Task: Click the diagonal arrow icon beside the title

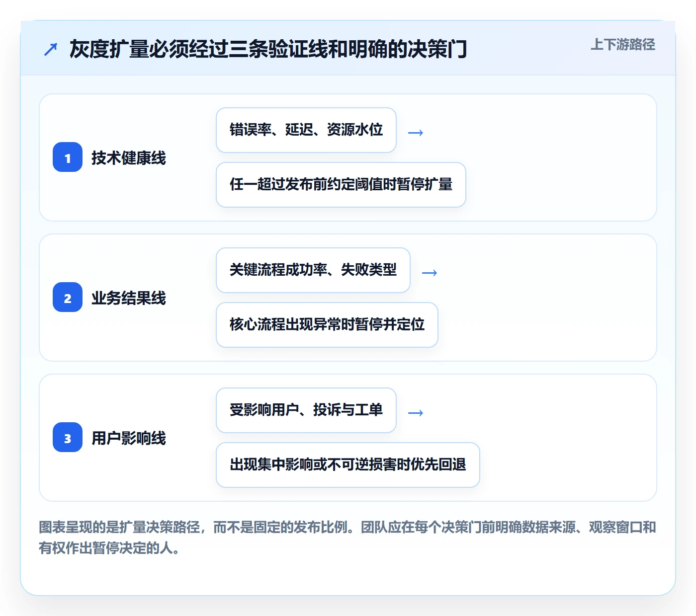Action: (x=51, y=49)
